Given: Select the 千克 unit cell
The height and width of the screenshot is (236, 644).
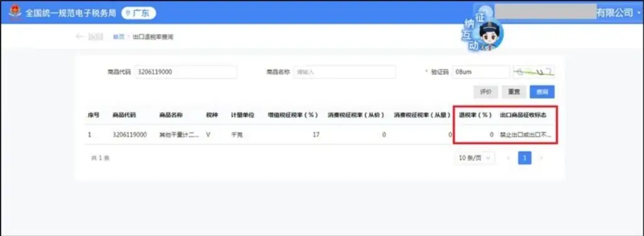Looking at the screenshot, I should pyautogui.click(x=236, y=134).
